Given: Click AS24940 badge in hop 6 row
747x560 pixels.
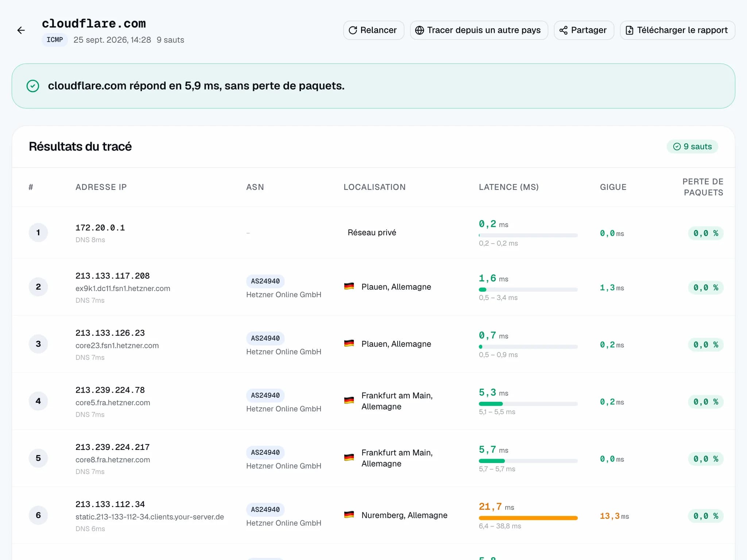Looking at the screenshot, I should [x=265, y=510].
